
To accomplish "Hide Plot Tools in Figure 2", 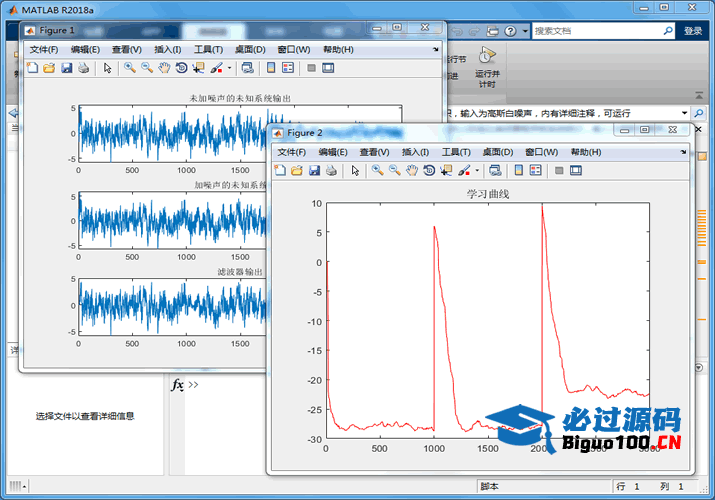I will pyautogui.click(x=559, y=170).
